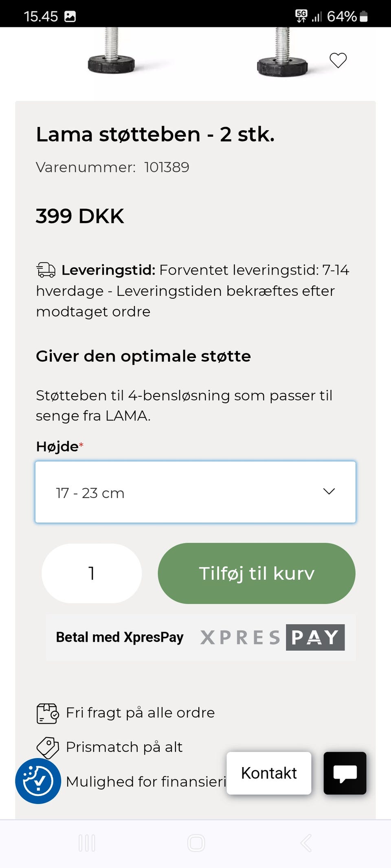Image resolution: width=391 pixels, height=868 pixels.
Task: Tap the quantity input field showing 1
Action: click(x=92, y=573)
